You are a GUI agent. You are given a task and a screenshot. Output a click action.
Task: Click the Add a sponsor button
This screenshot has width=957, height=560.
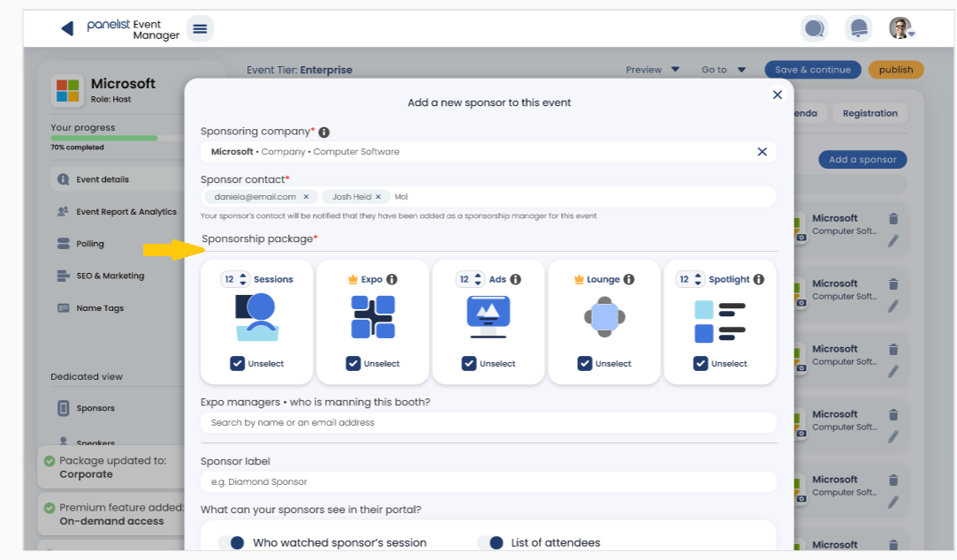pyautogui.click(x=862, y=160)
